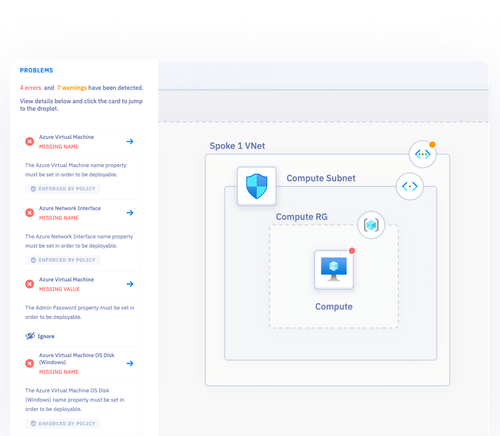Select the 'Compute' label under the VM
This screenshot has width=500, height=436.
[x=334, y=307]
